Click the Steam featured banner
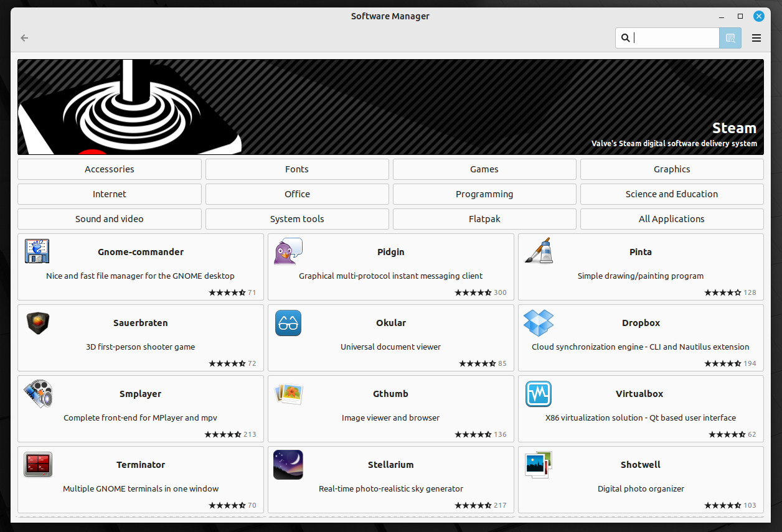Viewport: 782px width, 532px height. [x=390, y=107]
